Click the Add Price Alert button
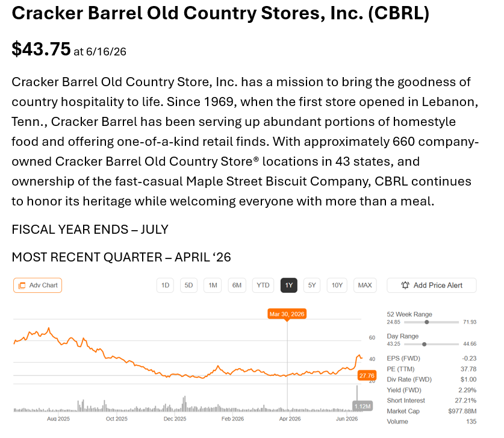This screenshot has height=438, width=504. 432,285
